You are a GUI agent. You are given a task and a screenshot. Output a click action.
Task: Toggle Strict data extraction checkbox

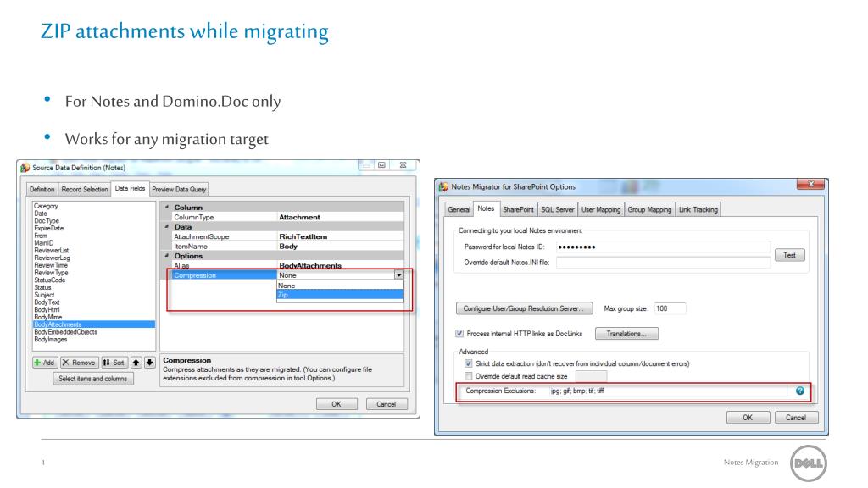pyautogui.click(x=468, y=363)
